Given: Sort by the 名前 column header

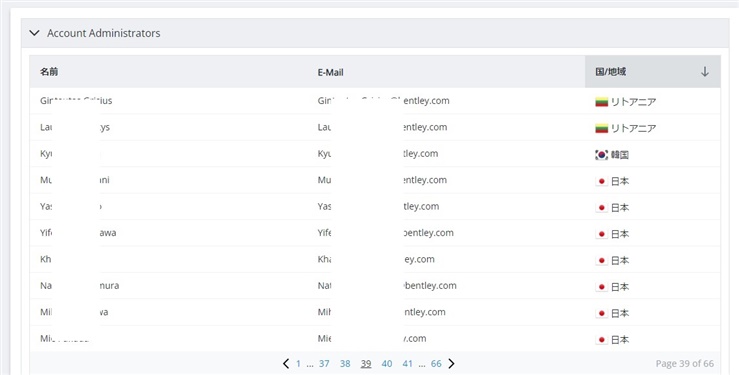Looking at the screenshot, I should pyautogui.click(x=49, y=72).
